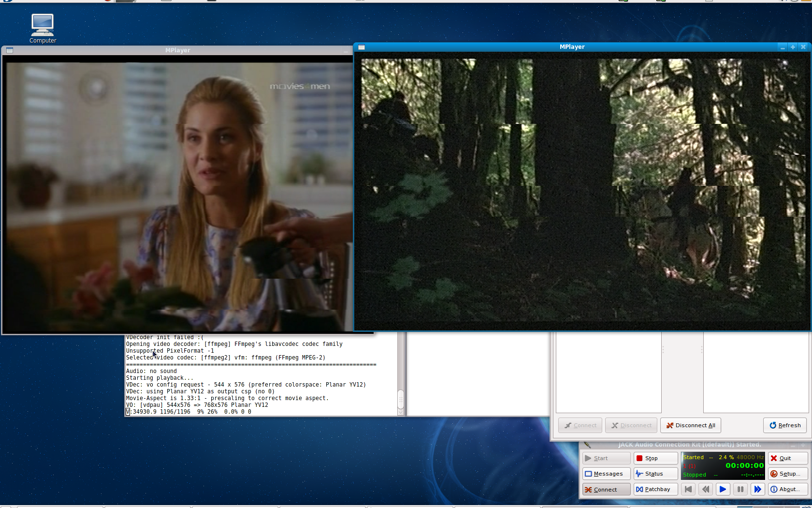Click the backward transport button
Viewport: 812px width, 508px height.
click(x=706, y=489)
